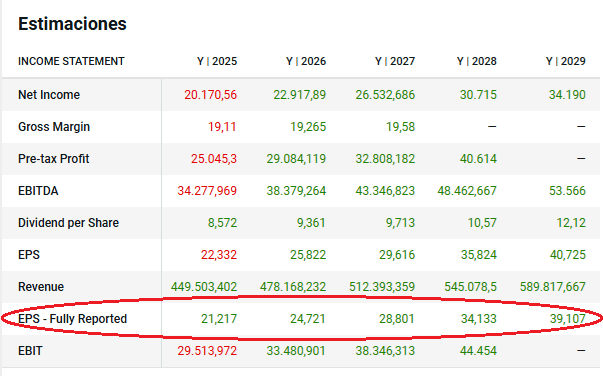
Task: Select Dividend per Share value 9,713
Action: (400, 223)
